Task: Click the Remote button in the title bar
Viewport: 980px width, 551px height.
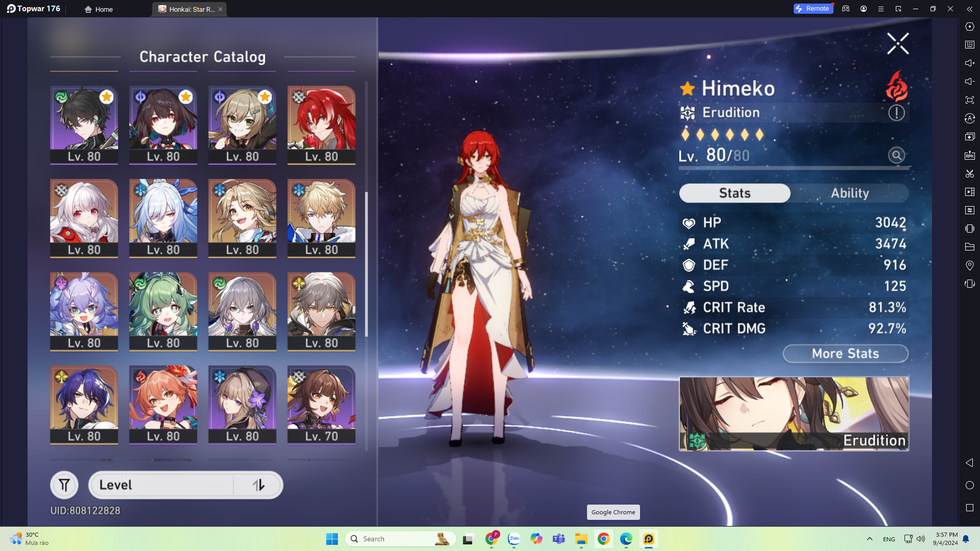Action: tap(813, 9)
